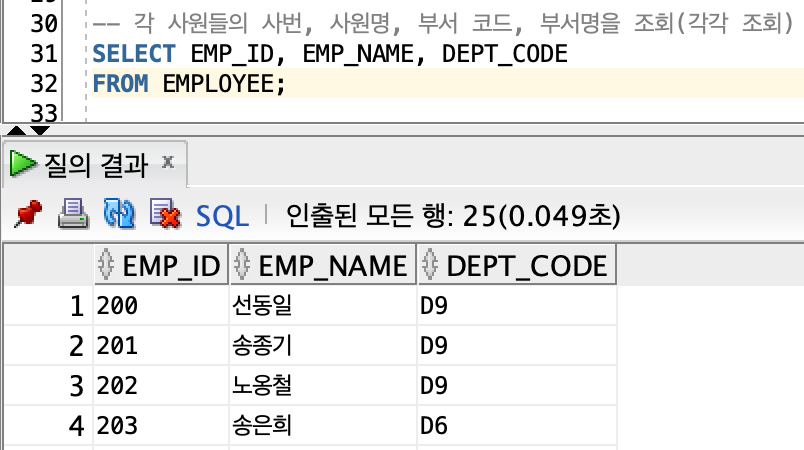Select cell with EMP_ID 202

161,385
